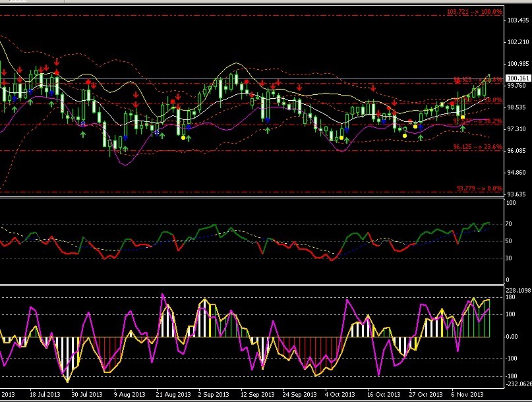Select the 100.985 price axis value
Image resolution: width=532 pixels, height=402 pixels.
pos(518,64)
